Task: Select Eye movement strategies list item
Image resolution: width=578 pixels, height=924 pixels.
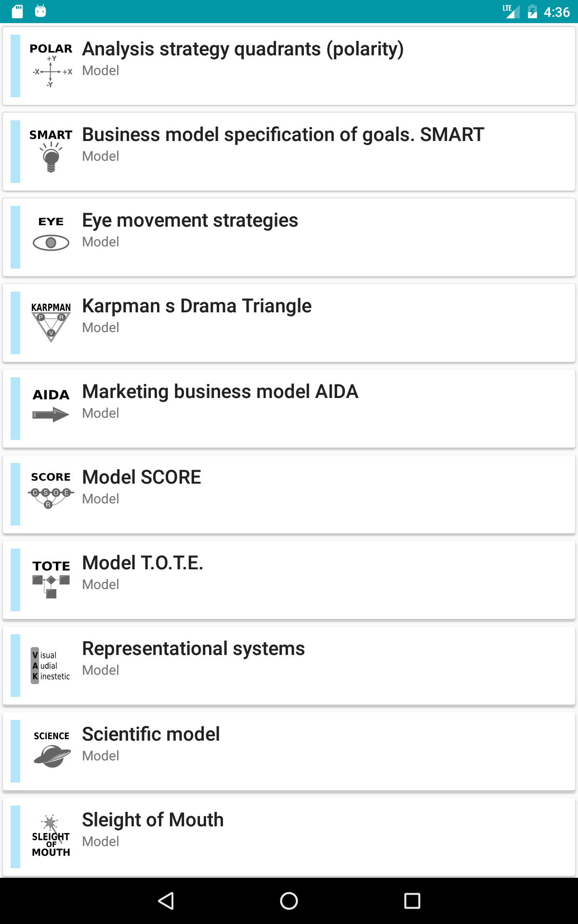Action: (x=190, y=220)
